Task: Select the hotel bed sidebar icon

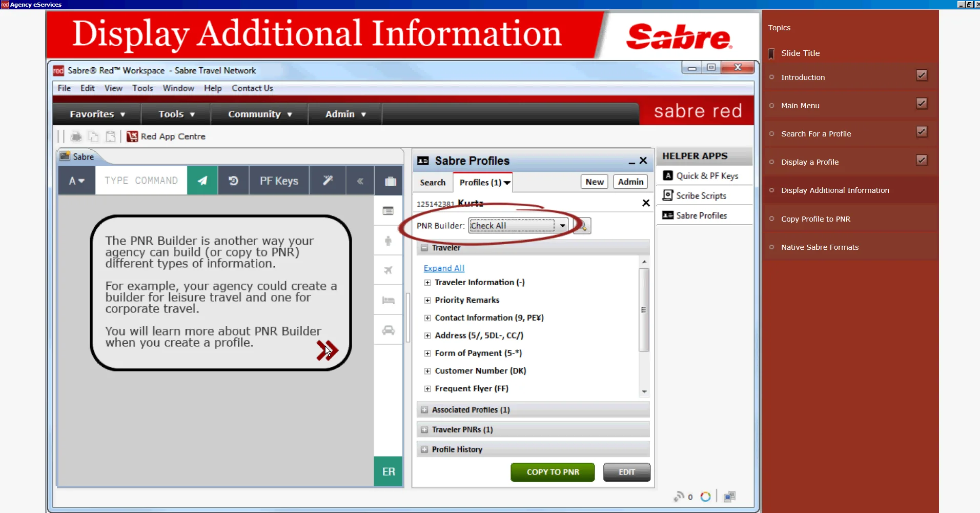Action: click(x=388, y=300)
